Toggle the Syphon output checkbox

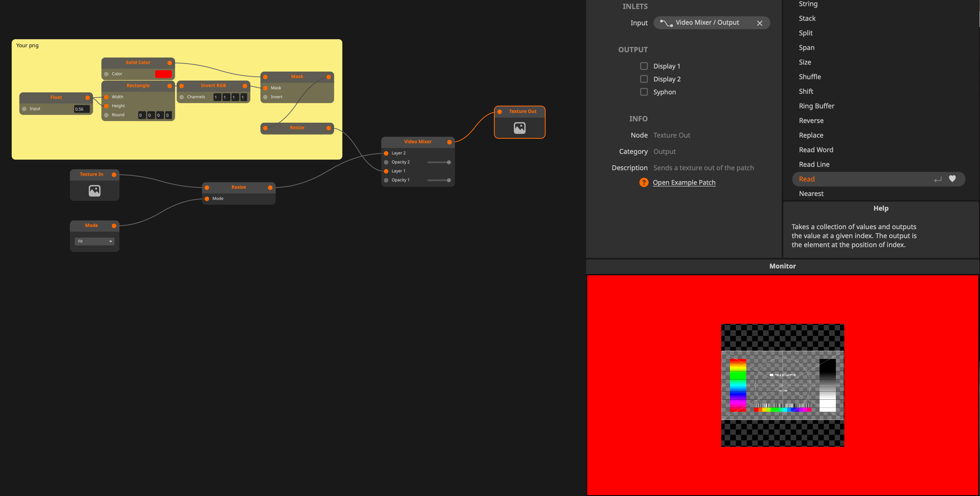click(644, 92)
